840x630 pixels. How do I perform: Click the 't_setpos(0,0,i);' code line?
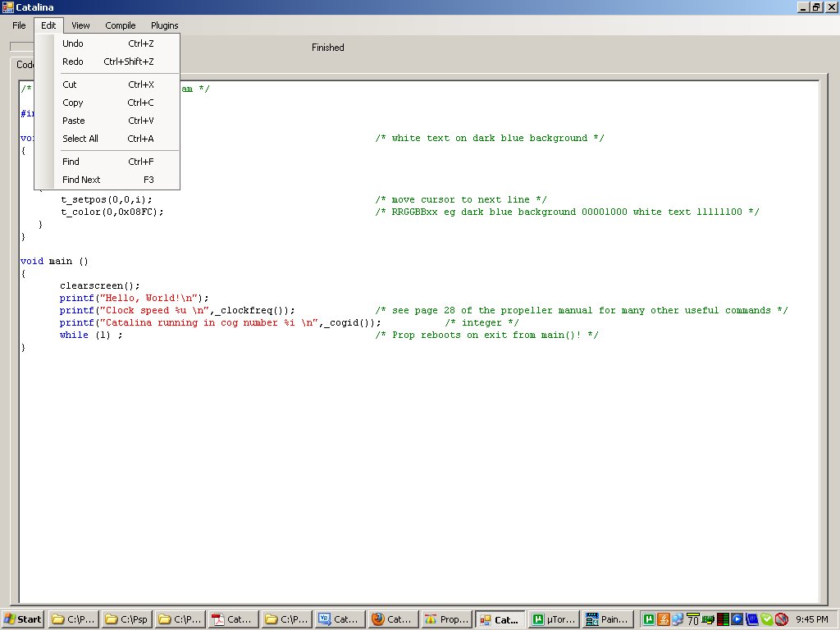(x=106, y=200)
